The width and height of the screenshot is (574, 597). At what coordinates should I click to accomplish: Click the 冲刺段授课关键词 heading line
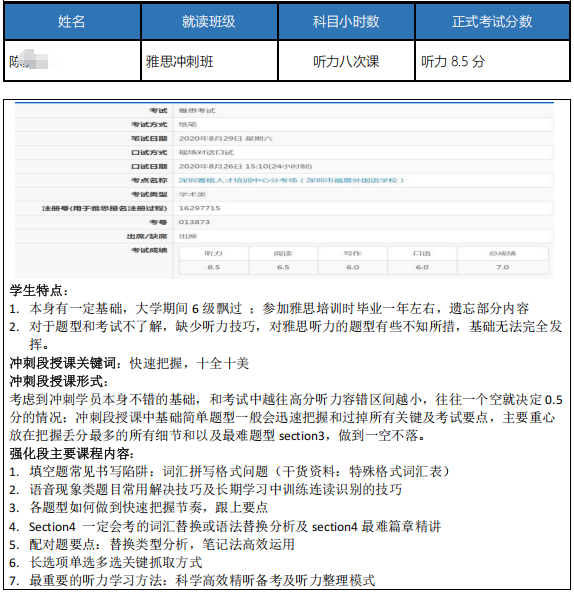pos(129,363)
